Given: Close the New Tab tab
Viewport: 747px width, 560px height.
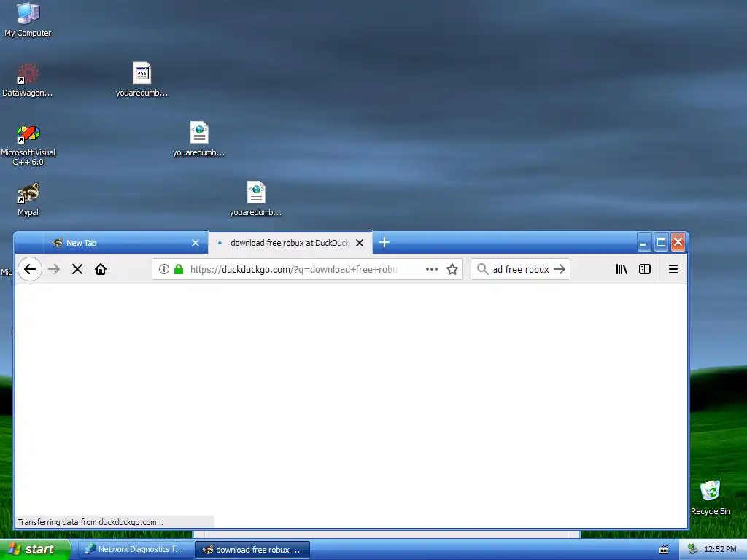Looking at the screenshot, I should [x=196, y=243].
